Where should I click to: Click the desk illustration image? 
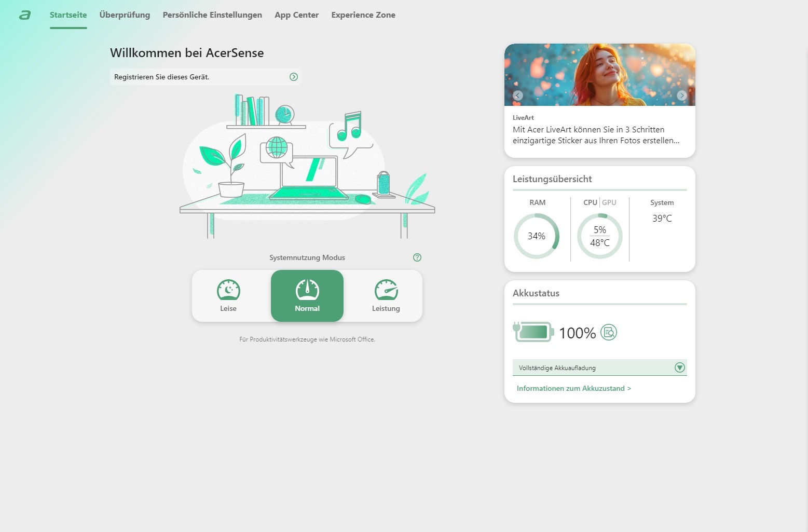point(307,166)
